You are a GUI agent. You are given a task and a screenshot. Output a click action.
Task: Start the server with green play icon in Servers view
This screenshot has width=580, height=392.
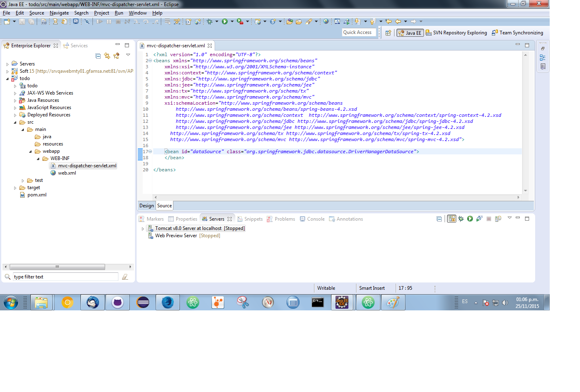pyautogui.click(x=470, y=219)
